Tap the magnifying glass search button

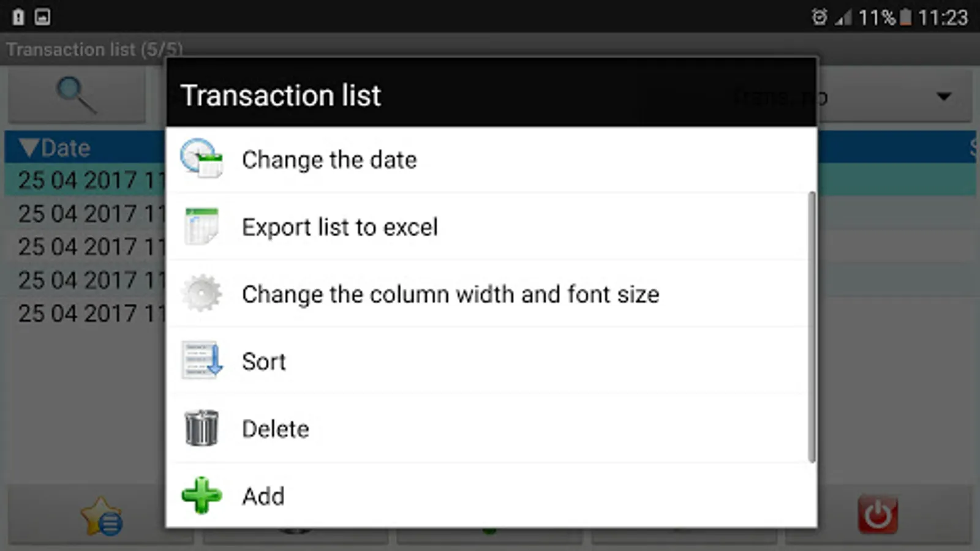point(76,95)
